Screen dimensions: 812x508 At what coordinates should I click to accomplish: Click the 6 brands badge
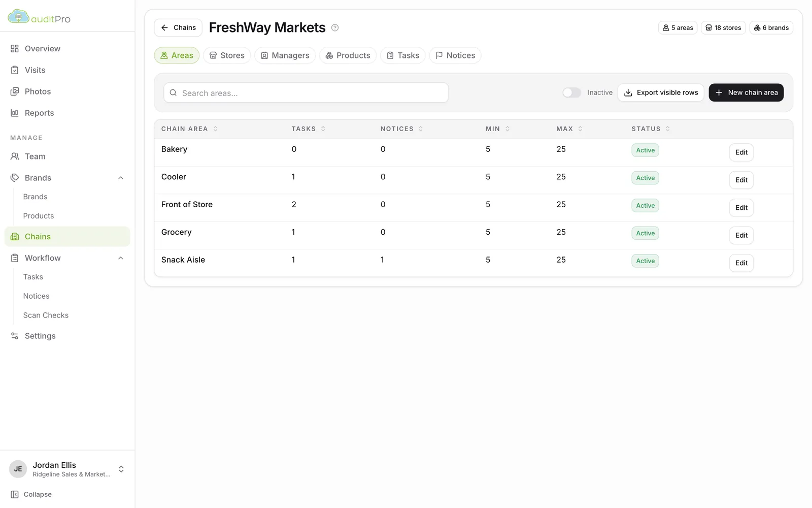coord(771,28)
